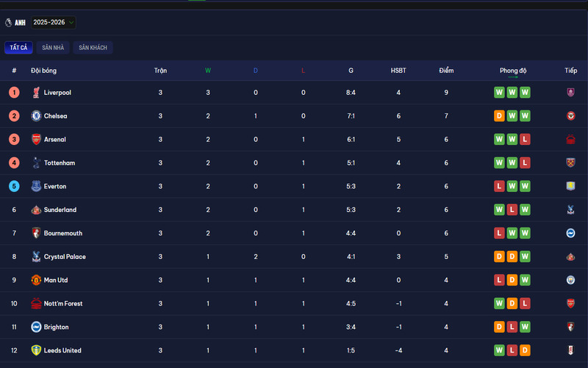Click the Premier League lion icon beside ANH
The width and height of the screenshot is (588, 368).
(8, 23)
